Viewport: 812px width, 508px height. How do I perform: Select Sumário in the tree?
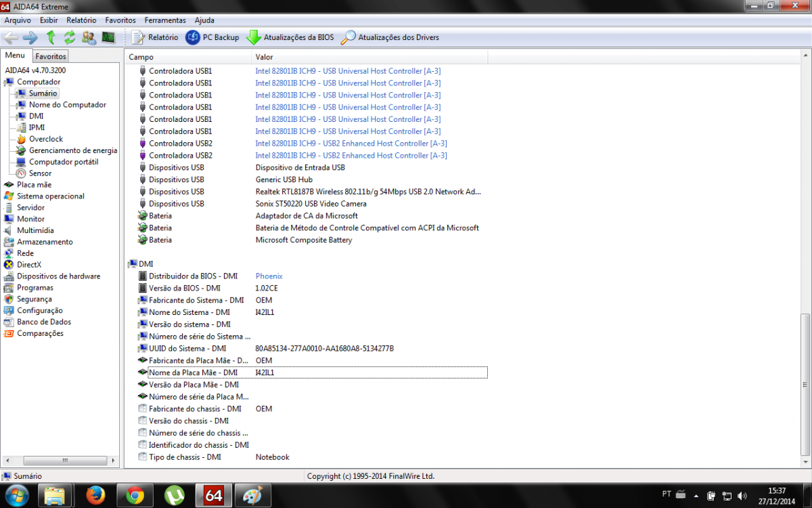tap(43, 93)
